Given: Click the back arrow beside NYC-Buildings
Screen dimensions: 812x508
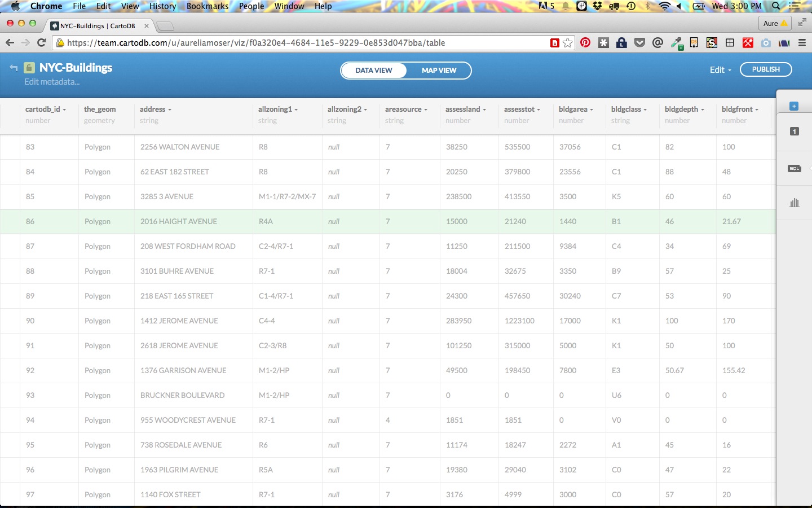Looking at the screenshot, I should [14, 68].
